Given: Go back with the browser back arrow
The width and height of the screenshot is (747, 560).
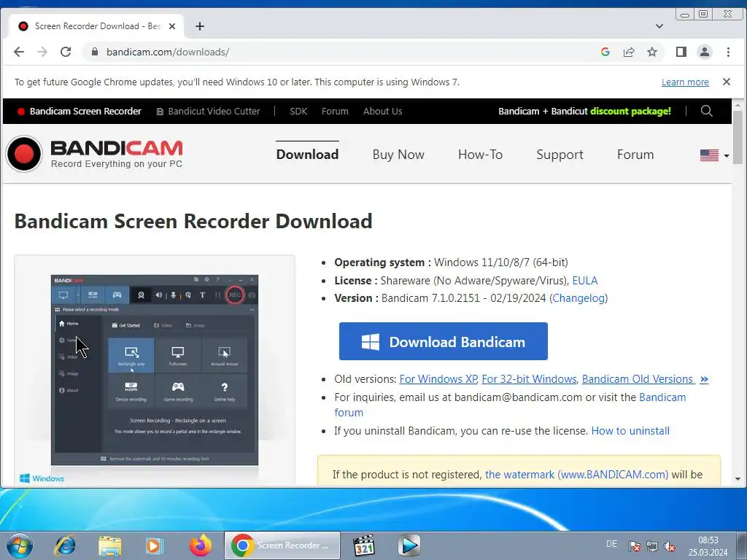Looking at the screenshot, I should click(18, 52).
